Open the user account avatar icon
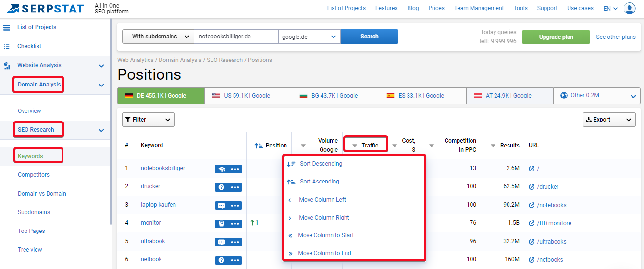The image size is (644, 269). tap(630, 8)
